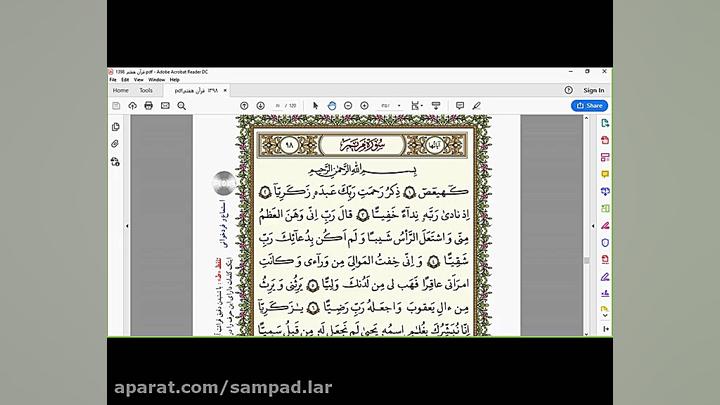Click the scrollbar up arrow
The width and height of the screenshot is (720, 405).
pos(586,118)
